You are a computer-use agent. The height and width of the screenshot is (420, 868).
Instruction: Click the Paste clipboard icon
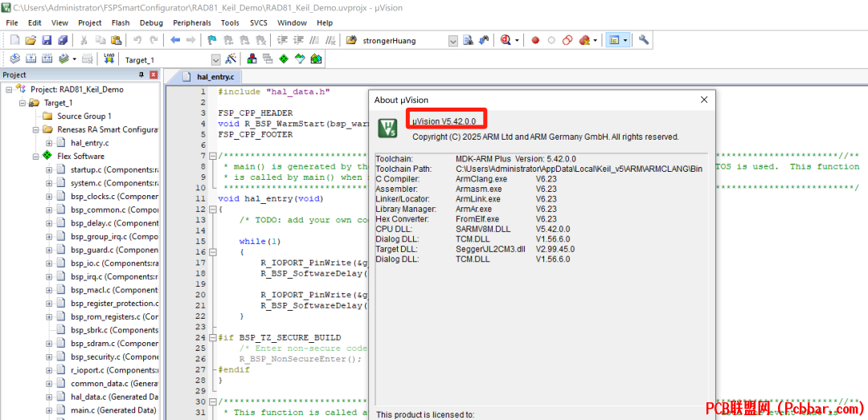pos(116,40)
